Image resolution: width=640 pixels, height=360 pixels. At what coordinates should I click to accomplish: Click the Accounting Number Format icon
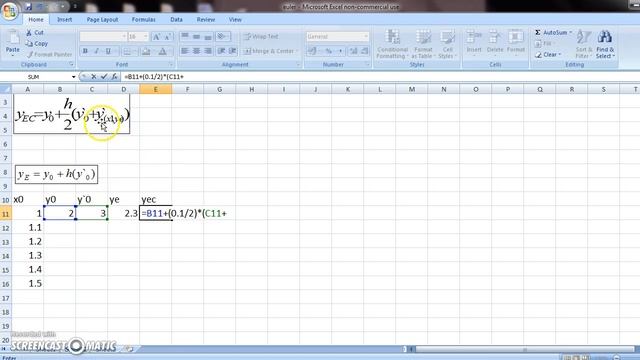coord(312,51)
